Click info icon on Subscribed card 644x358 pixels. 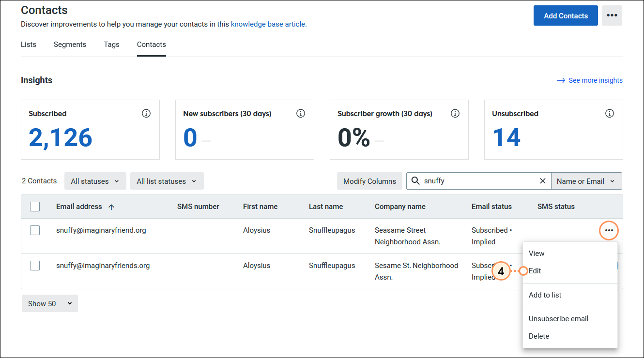(x=146, y=113)
